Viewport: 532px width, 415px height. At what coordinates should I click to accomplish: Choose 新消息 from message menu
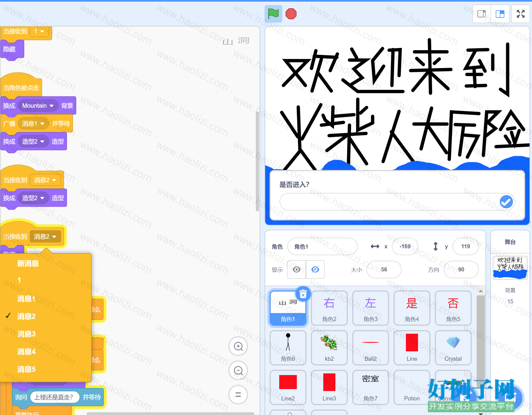tap(46, 263)
